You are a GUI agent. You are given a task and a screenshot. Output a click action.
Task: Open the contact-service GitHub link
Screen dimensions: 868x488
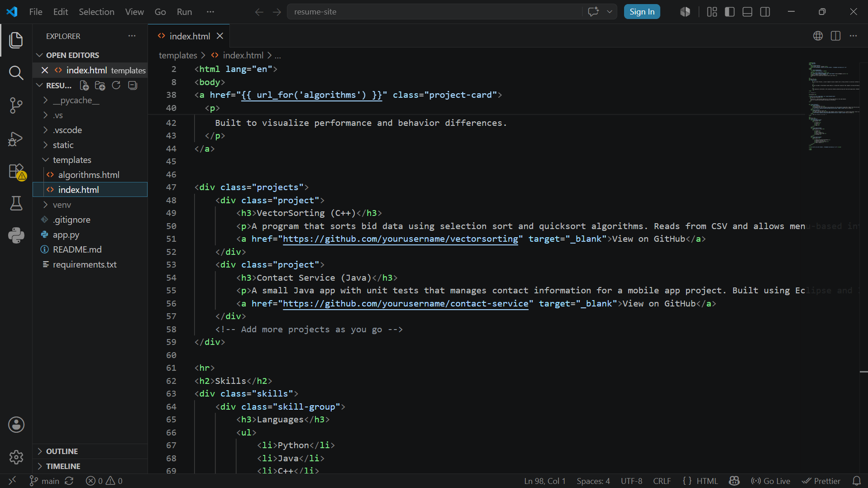[406, 304]
